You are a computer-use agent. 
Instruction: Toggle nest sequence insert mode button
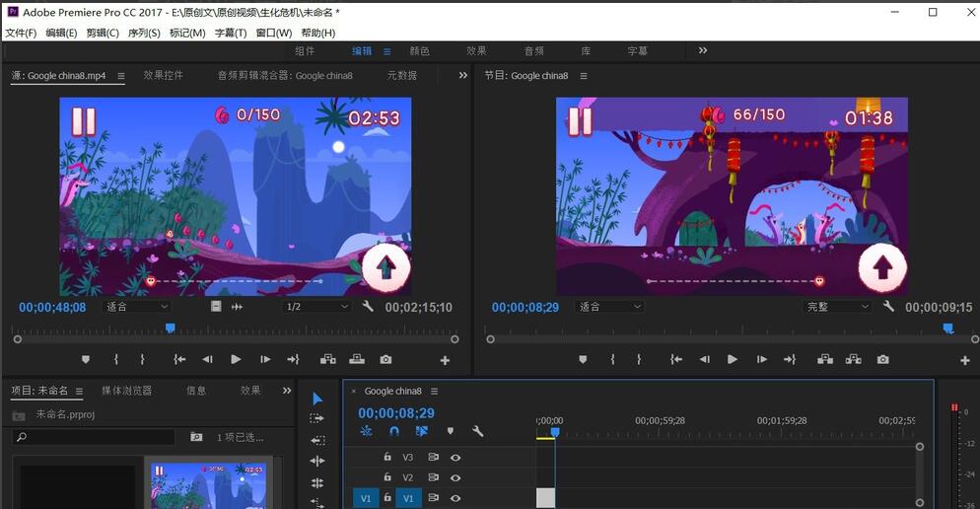[366, 431]
